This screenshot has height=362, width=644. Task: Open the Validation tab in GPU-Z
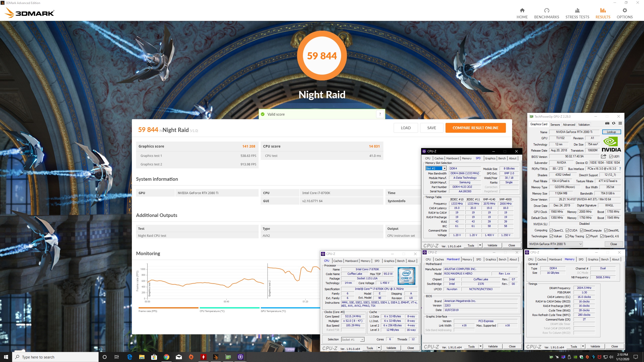[584, 124]
